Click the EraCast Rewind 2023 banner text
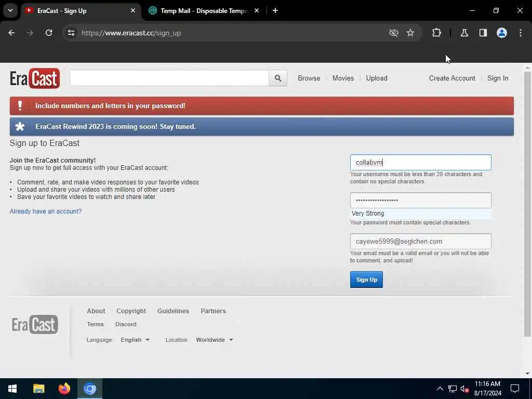This screenshot has height=399, width=532. click(116, 127)
